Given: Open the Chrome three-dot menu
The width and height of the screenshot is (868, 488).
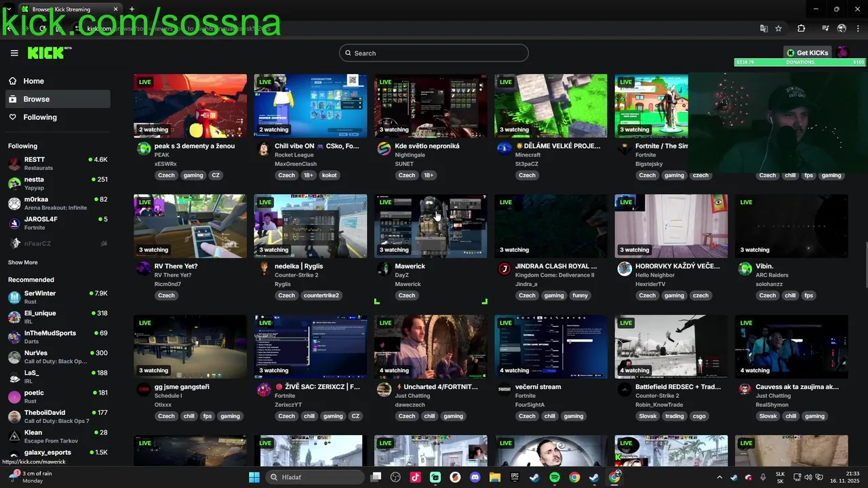Looking at the screenshot, I should (856, 28).
